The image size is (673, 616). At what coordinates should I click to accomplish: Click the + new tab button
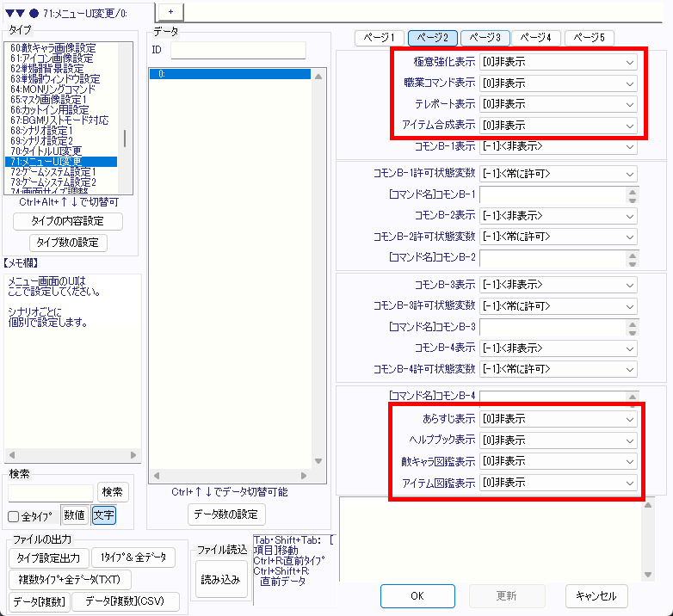[170, 9]
